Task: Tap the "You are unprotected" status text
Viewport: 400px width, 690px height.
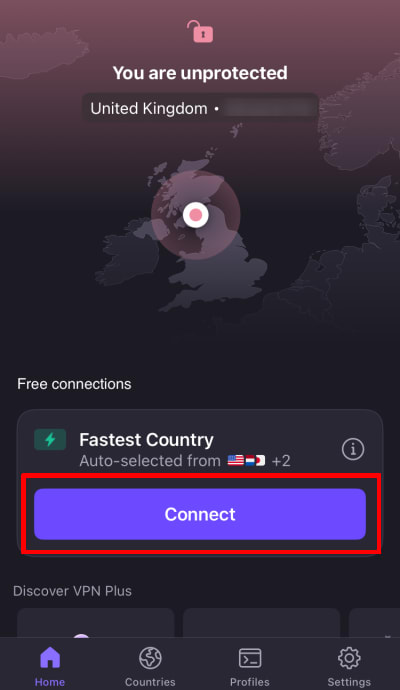Action: (x=200, y=73)
